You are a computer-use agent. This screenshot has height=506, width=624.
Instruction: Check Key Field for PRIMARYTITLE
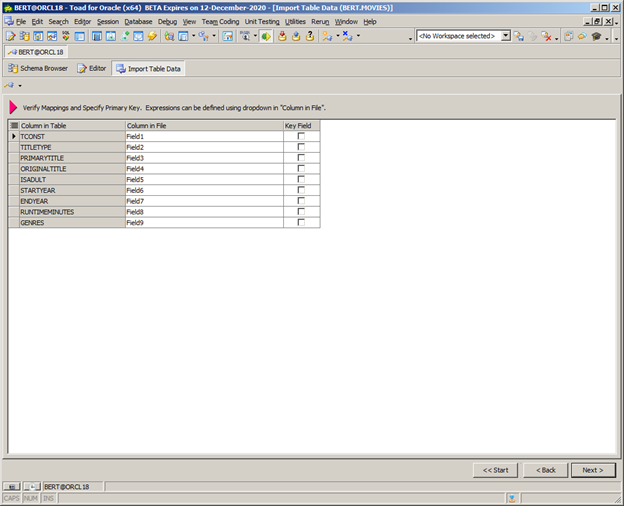(301, 158)
